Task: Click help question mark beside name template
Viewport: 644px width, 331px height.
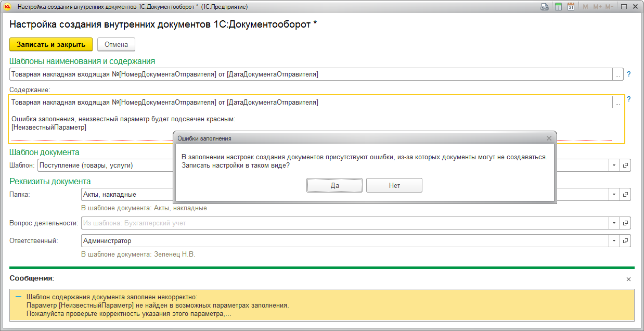Action: [x=628, y=74]
